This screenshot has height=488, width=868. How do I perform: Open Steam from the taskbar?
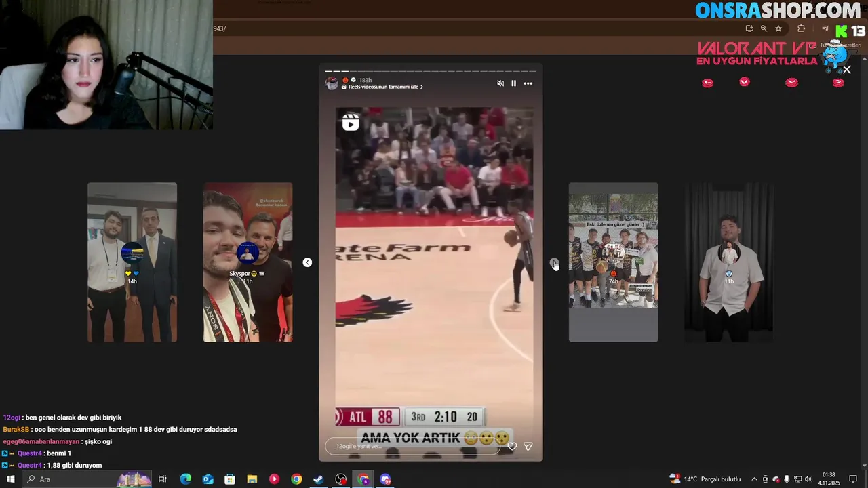point(318,479)
